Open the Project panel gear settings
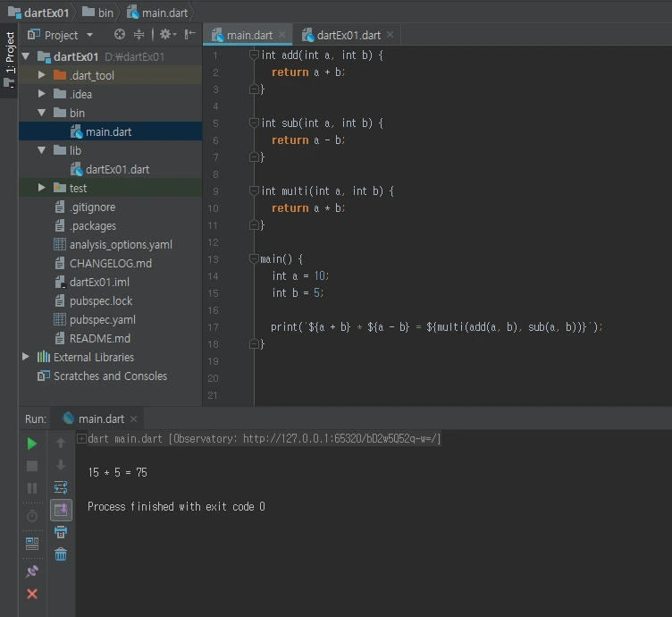 point(165,35)
